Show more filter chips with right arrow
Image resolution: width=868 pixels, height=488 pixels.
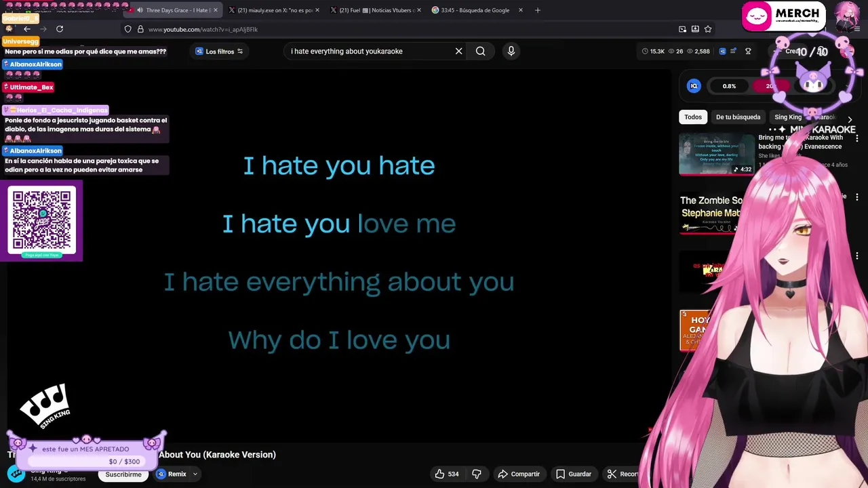(x=850, y=120)
